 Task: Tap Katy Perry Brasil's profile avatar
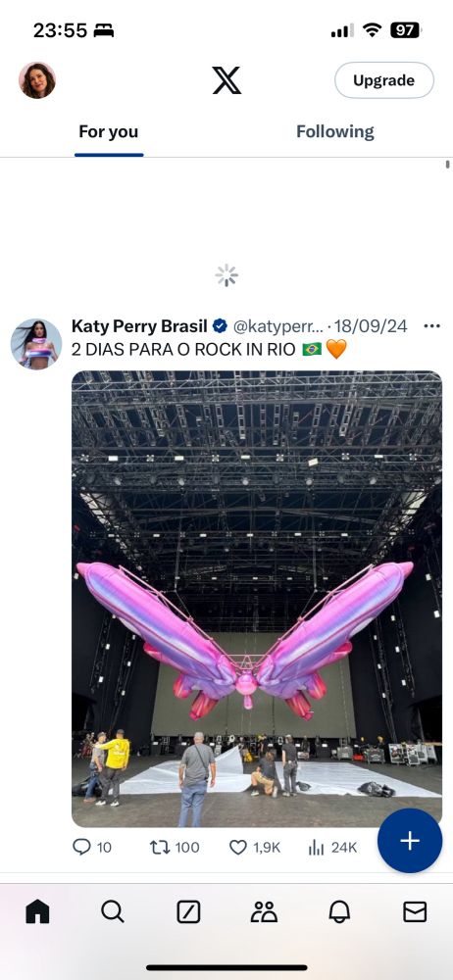click(36, 344)
